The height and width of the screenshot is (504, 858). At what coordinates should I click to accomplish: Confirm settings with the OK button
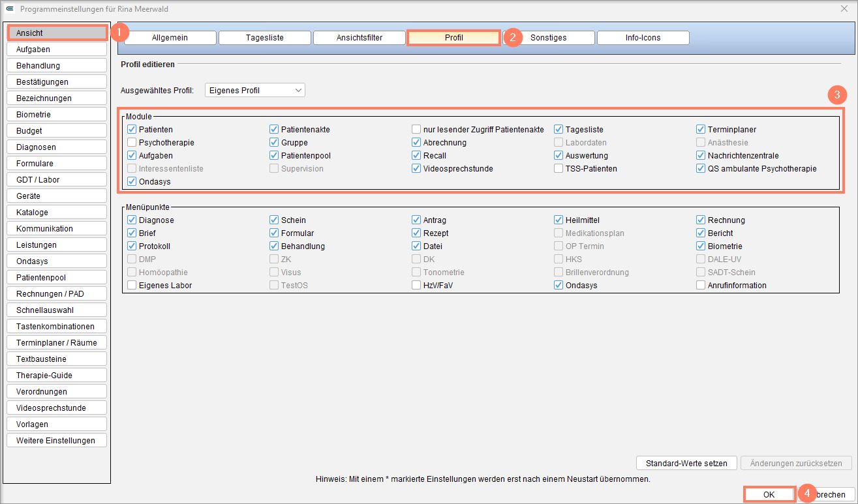pyautogui.click(x=769, y=495)
